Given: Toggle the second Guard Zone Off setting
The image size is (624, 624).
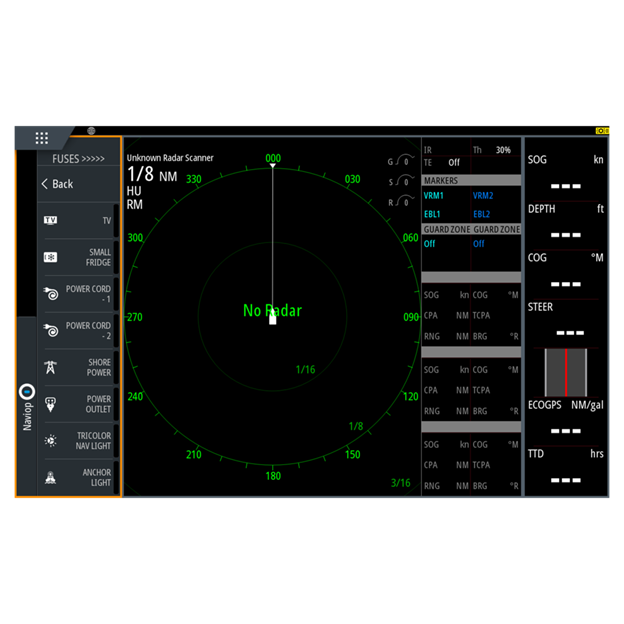Looking at the screenshot, I should tap(479, 244).
